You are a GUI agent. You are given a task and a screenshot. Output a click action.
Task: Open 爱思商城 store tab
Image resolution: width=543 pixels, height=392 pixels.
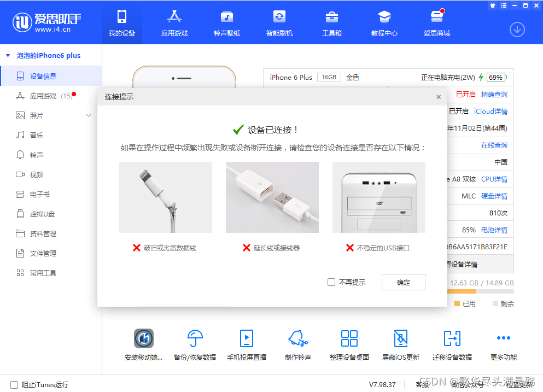point(437,23)
